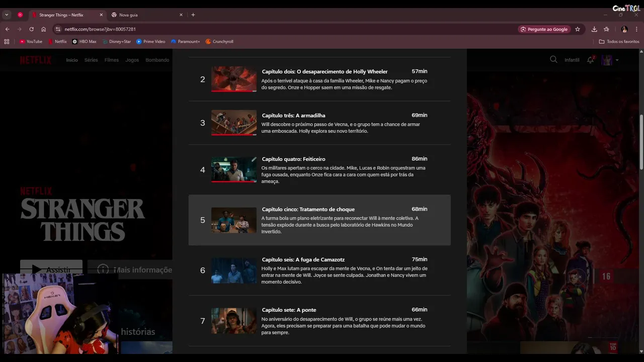Select title Capítulo dois: O desaparecimento de Holly Wheeler
644x362 pixels.
pos(325,71)
